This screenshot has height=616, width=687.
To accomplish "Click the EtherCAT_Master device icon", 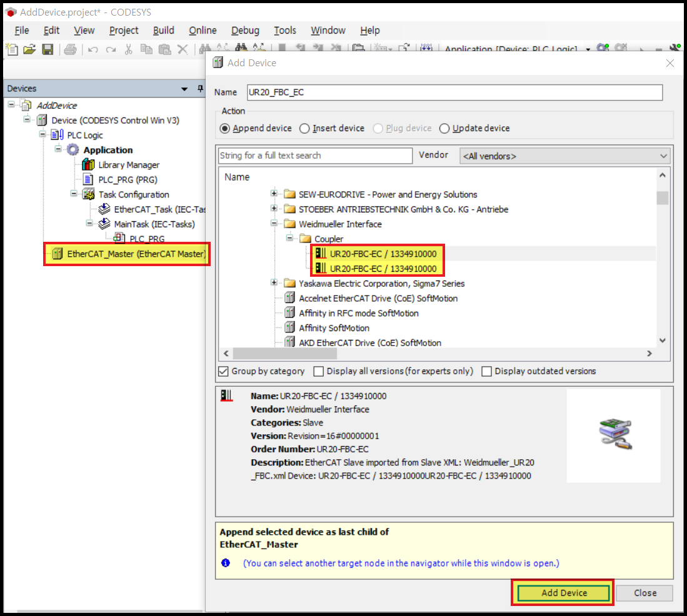I will click(58, 254).
